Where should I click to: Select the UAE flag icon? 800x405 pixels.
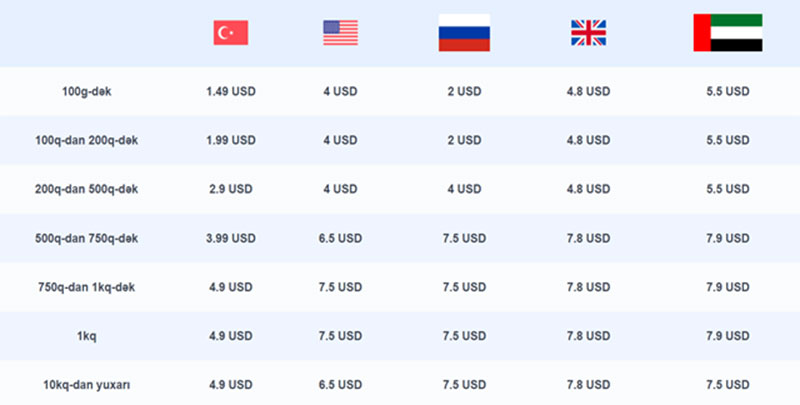tap(727, 33)
